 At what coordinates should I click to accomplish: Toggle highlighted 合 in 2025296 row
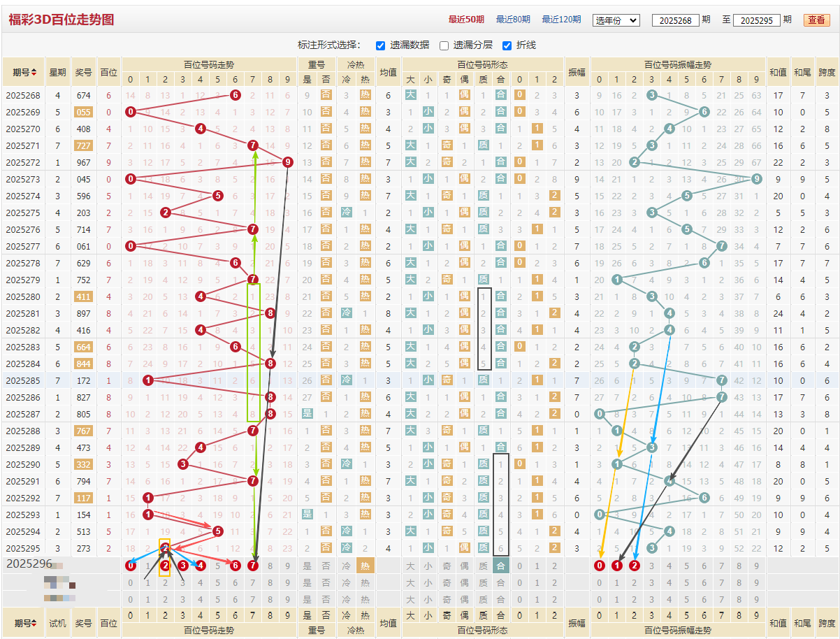tap(500, 566)
